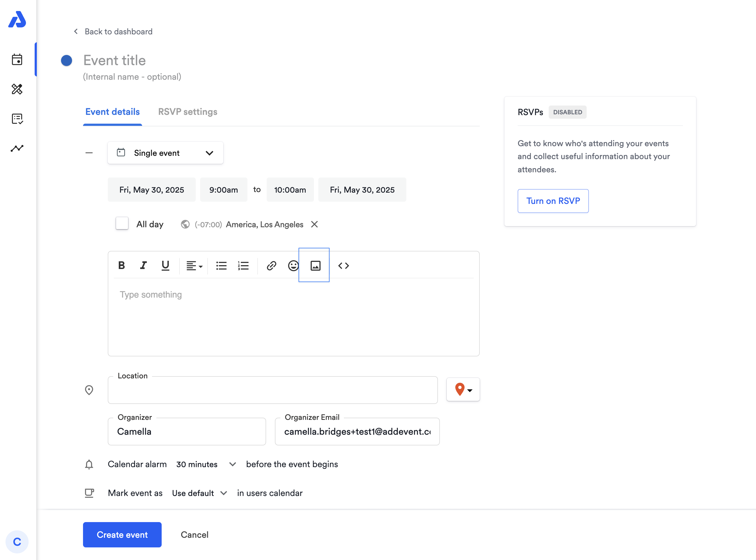Enable the All day checkbox
Screen dimensions: 756x560
(x=122, y=224)
